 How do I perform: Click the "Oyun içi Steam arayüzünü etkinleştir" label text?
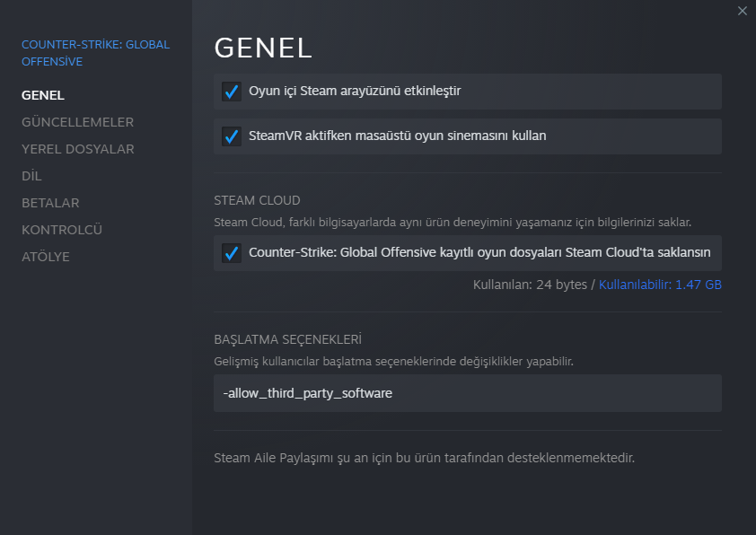click(355, 91)
